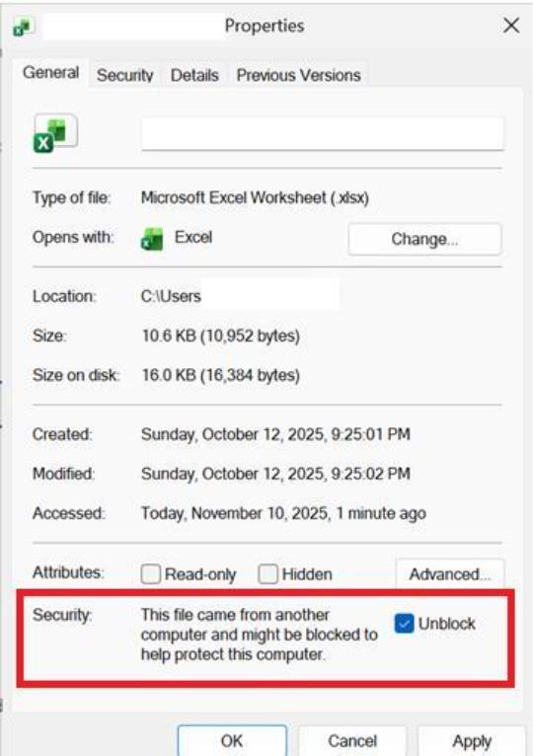Click the Excel icon in the title bar
This screenshot has height=756, width=533.
click(x=23, y=27)
